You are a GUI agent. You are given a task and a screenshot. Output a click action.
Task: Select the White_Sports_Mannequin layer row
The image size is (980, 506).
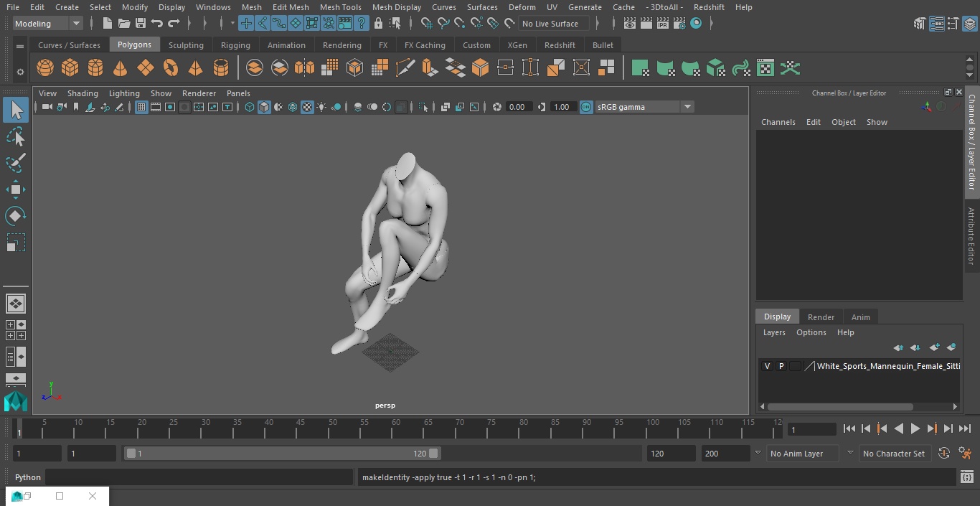(859, 366)
